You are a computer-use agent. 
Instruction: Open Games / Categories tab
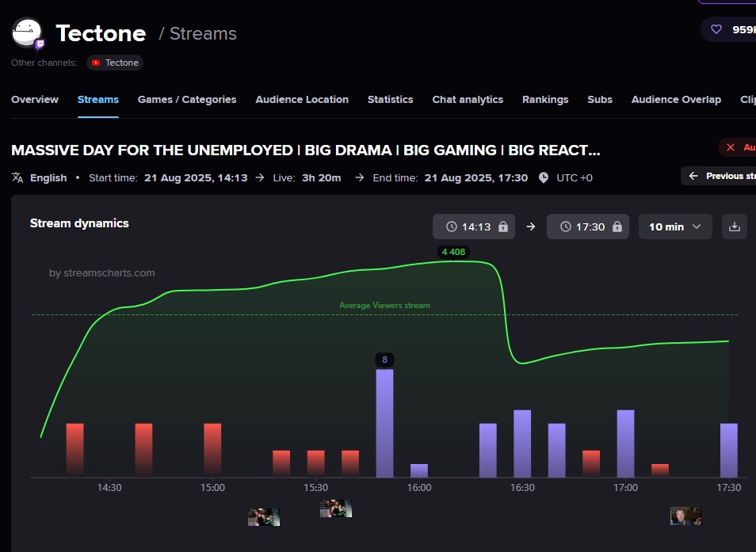click(x=187, y=99)
